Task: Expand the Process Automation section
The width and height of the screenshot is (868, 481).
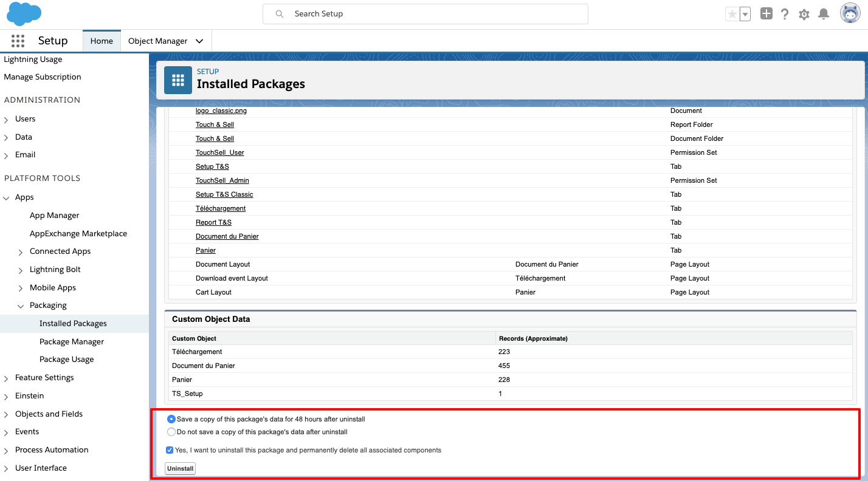Action: click(6, 451)
